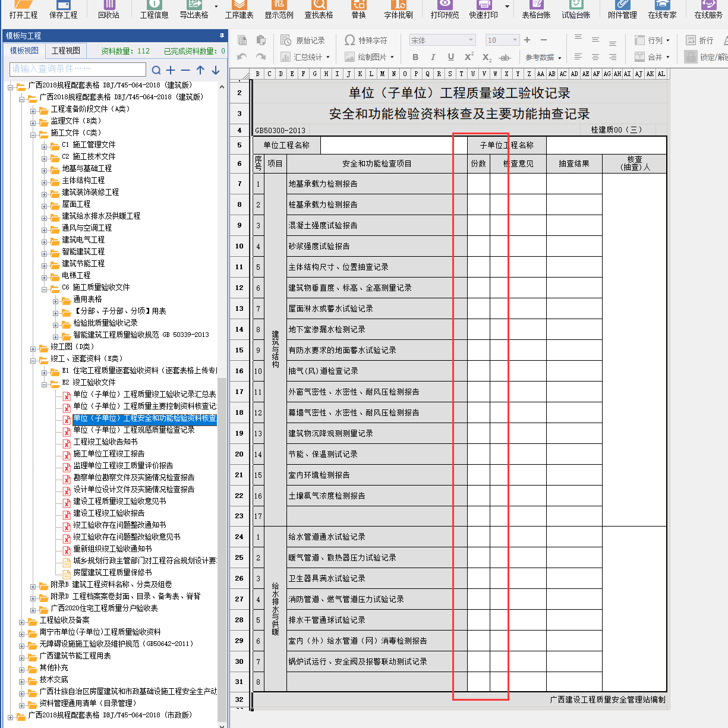Switch to the 模板视图 tab
The height and width of the screenshot is (728, 728).
point(24,51)
